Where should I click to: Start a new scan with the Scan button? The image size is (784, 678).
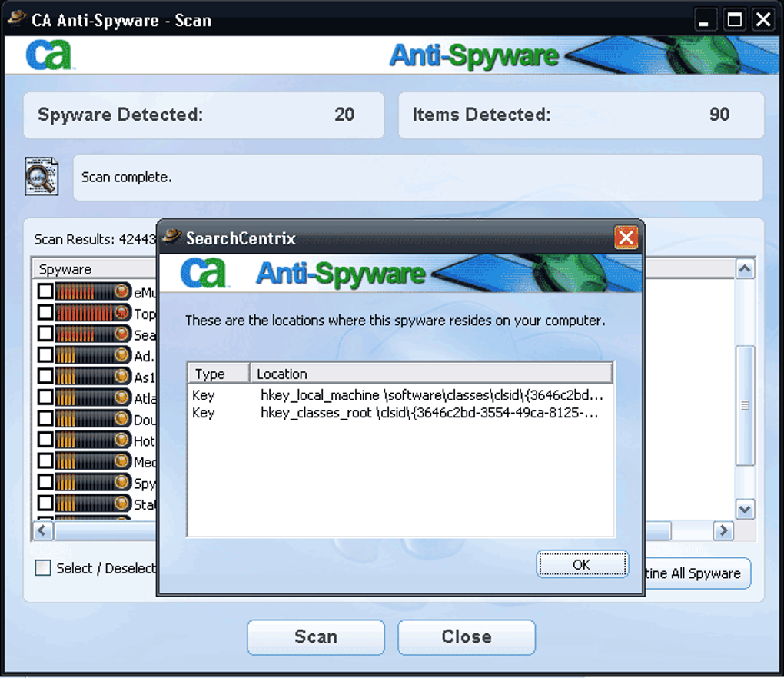(x=315, y=636)
